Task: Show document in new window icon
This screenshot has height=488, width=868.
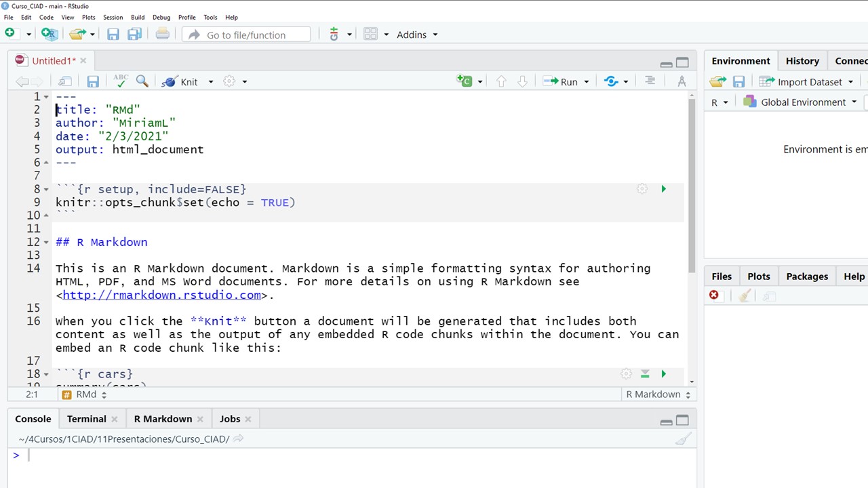Action: click(x=65, y=81)
